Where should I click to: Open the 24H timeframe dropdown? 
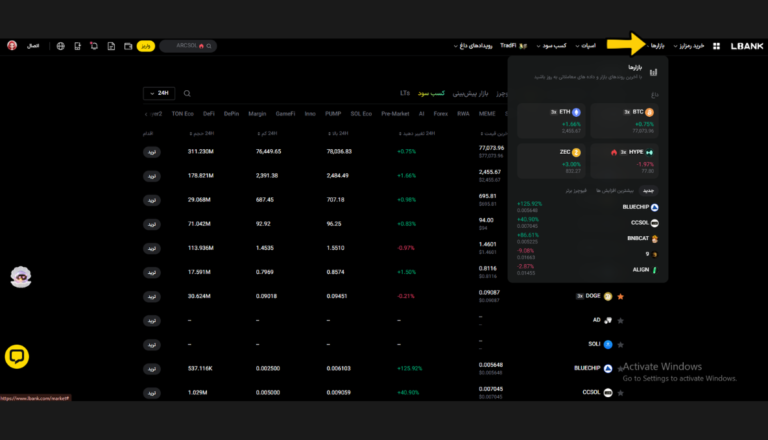(x=159, y=93)
